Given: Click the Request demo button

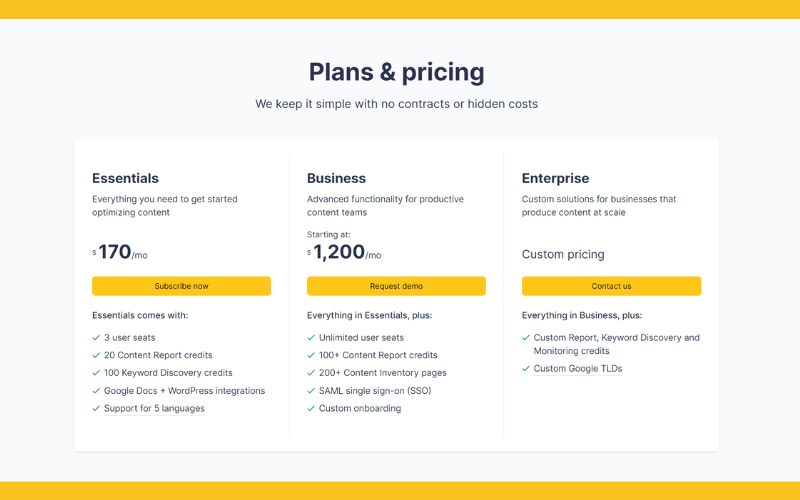Looking at the screenshot, I should [x=396, y=286].
